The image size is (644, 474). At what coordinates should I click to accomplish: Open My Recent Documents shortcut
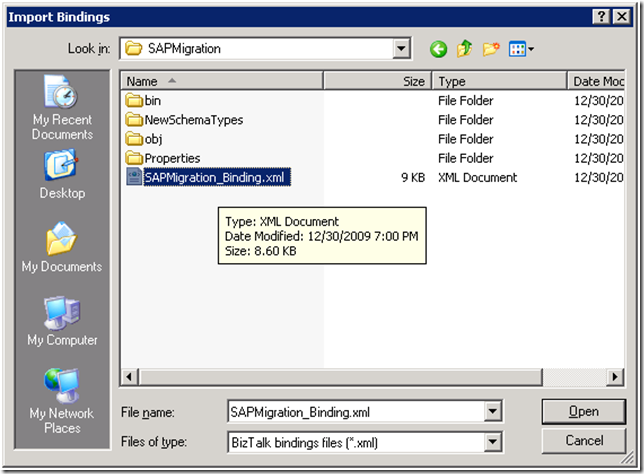[62, 108]
